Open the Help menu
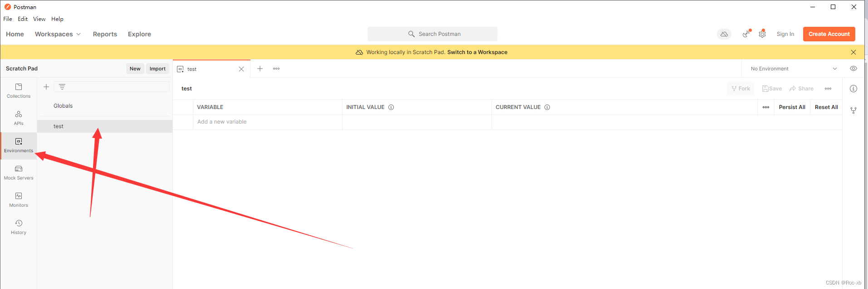Image resolution: width=868 pixels, height=289 pixels. (x=57, y=19)
